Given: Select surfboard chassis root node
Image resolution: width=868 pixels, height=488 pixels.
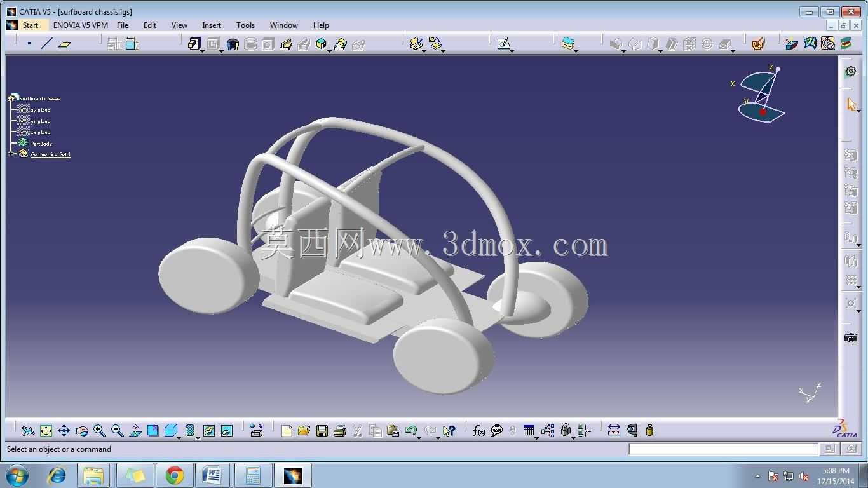Looking at the screenshot, I should click(x=39, y=98).
